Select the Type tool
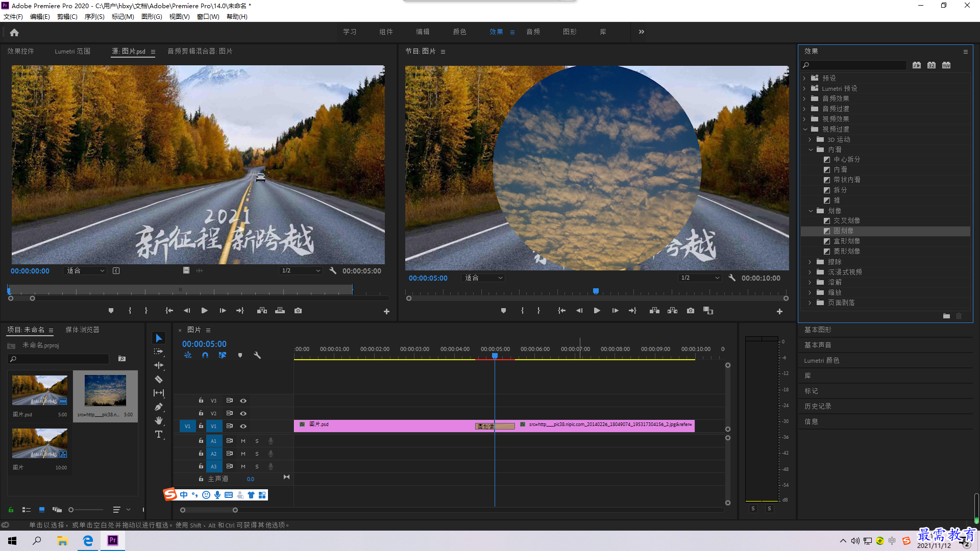This screenshot has height=551, width=980. pos(159,434)
